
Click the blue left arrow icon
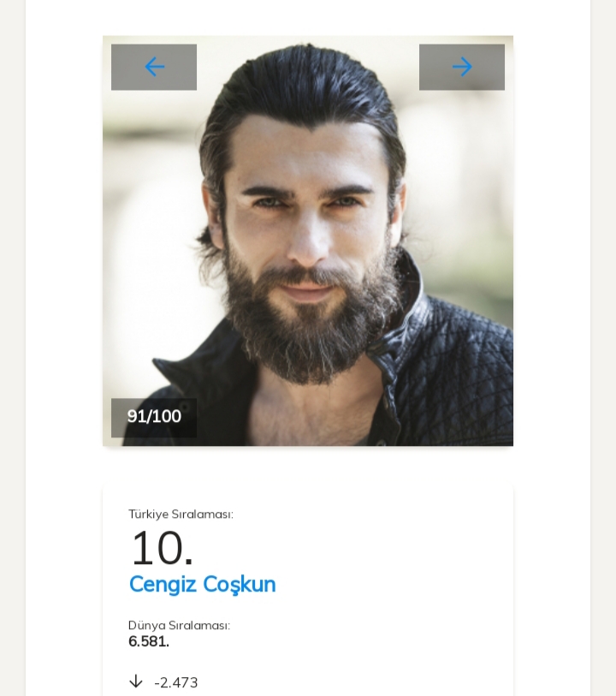tap(154, 67)
